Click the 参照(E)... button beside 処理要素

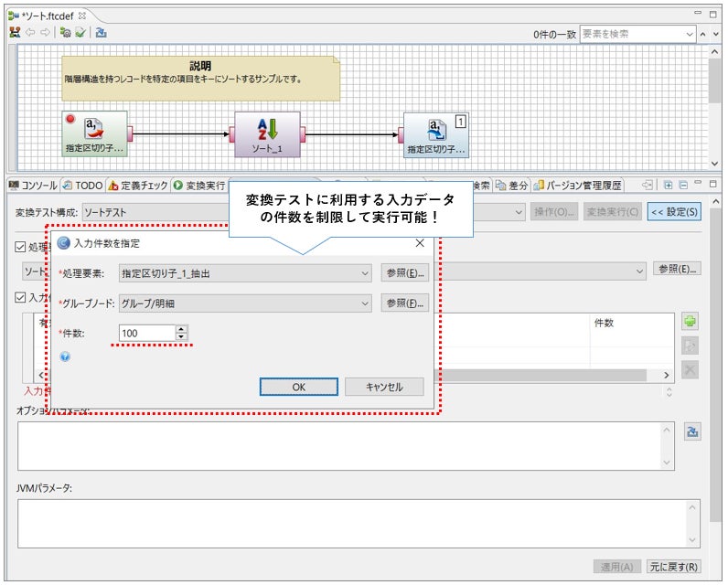[x=405, y=272]
